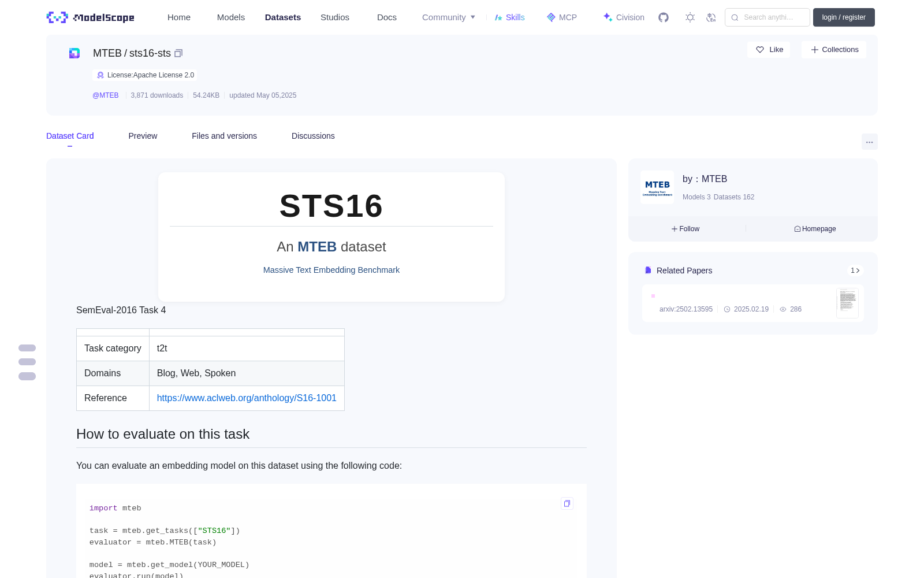This screenshot has width=924, height=578.
Task: Click the floating side outline widget
Action: click(x=27, y=362)
